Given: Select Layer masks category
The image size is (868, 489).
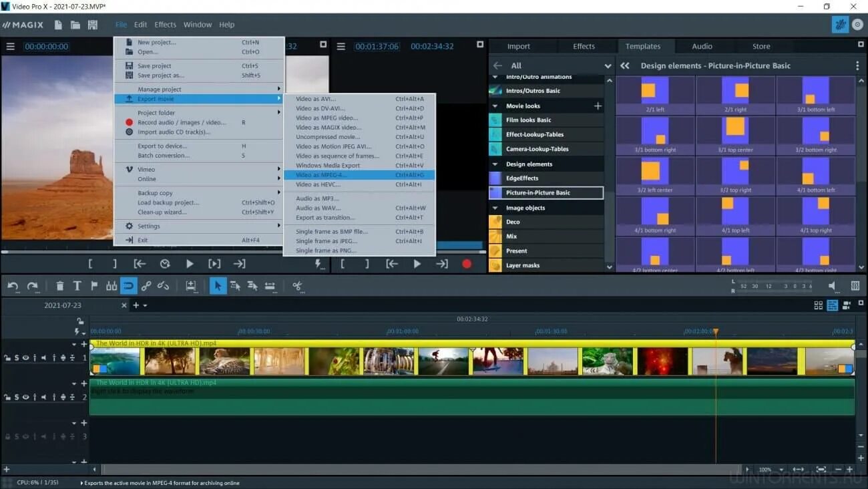Looking at the screenshot, I should coord(546,265).
